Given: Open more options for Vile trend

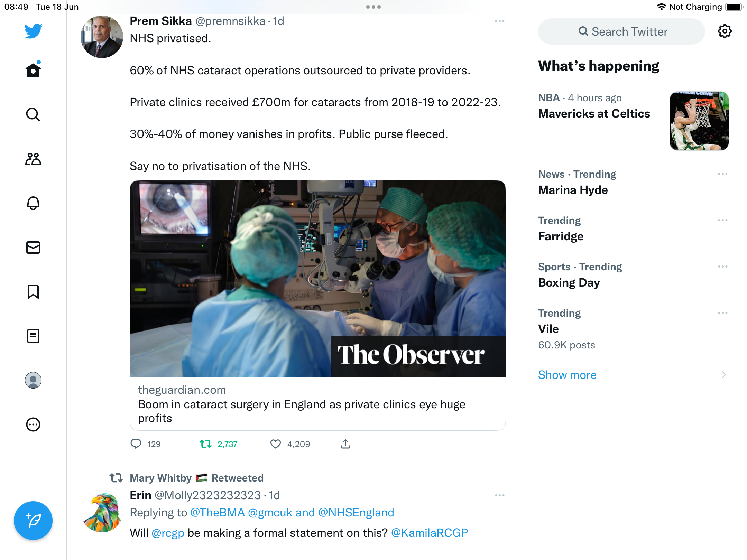Looking at the screenshot, I should [723, 313].
